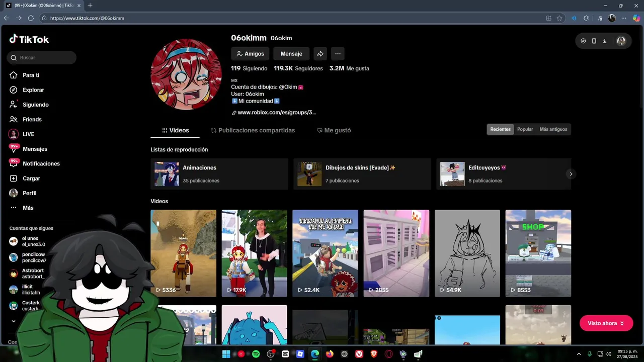Open the volume control in tray
This screenshot has width=644, height=362.
coord(609,354)
